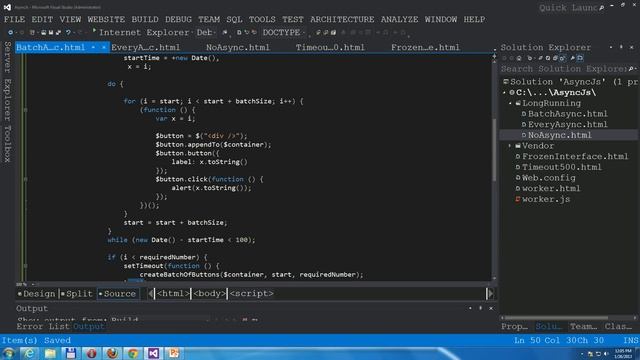This screenshot has width=640, height=360.
Task: Close the BatchA...c.html tab
Action: (x=104, y=47)
